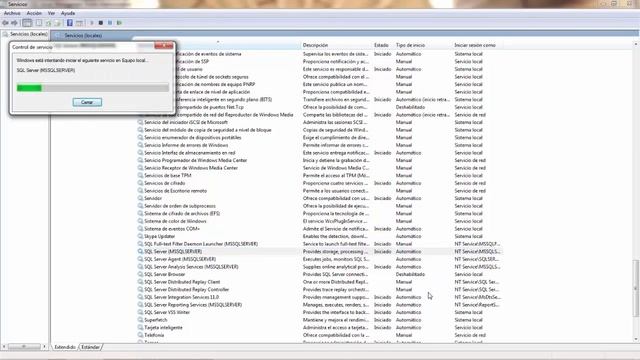The width and height of the screenshot is (640, 360).
Task: Click the gear icon beside Superfetch
Action: [x=140, y=320]
